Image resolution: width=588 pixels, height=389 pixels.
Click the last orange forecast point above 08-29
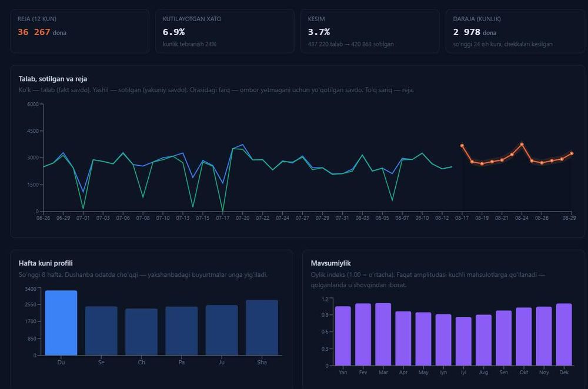point(572,153)
